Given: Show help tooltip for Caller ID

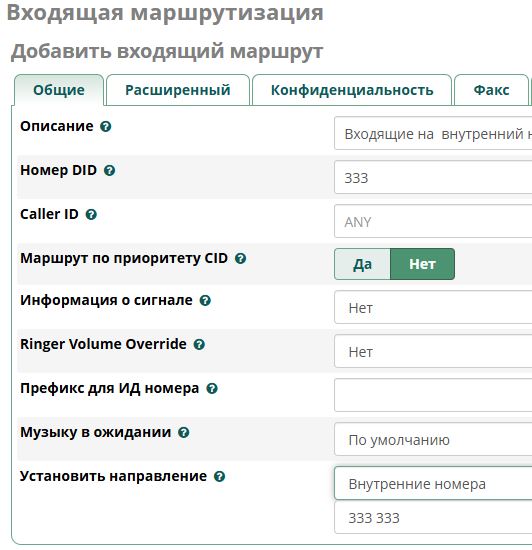Looking at the screenshot, I should click(91, 214).
